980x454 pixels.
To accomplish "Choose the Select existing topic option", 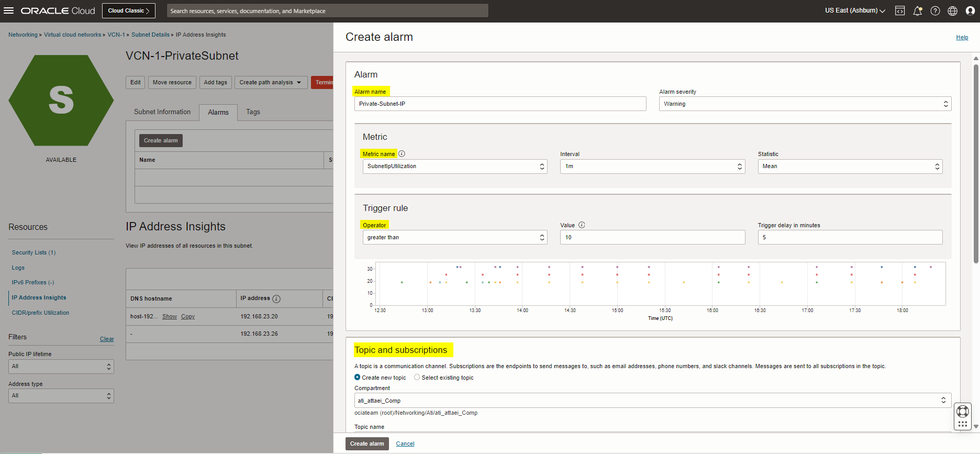I will pyautogui.click(x=417, y=378).
